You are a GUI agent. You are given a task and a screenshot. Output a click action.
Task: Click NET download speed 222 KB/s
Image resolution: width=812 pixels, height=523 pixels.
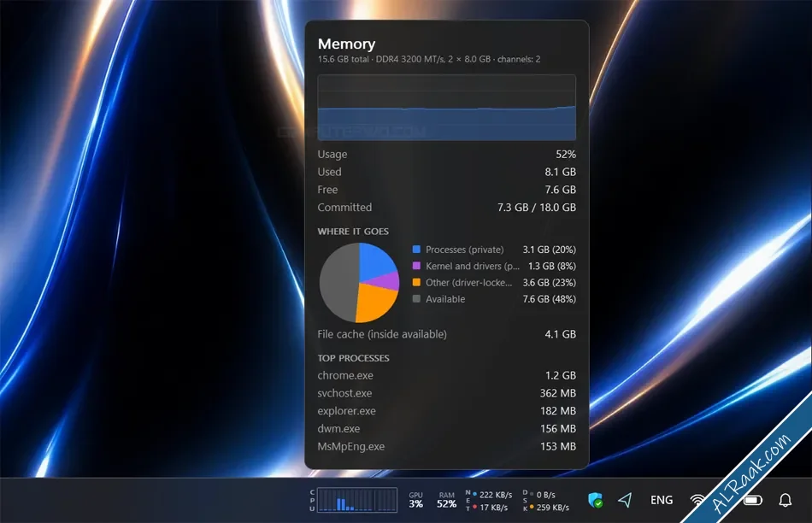click(x=496, y=495)
